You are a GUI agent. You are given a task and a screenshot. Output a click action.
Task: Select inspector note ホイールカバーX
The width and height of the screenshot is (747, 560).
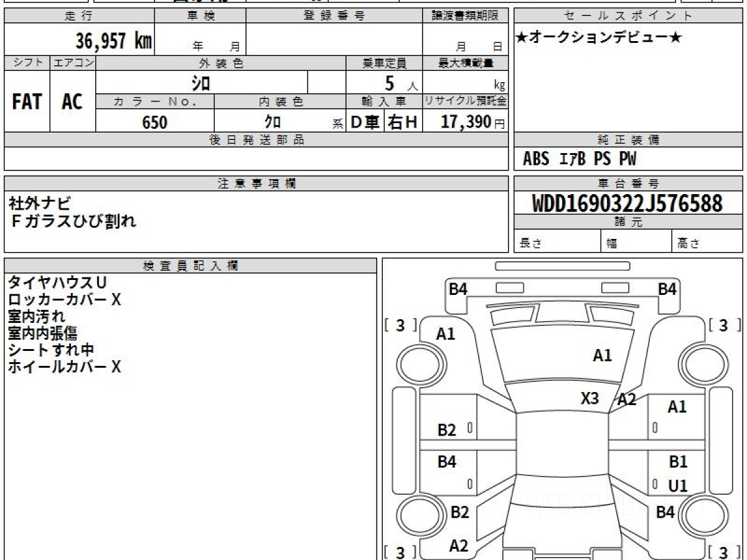[64, 366]
